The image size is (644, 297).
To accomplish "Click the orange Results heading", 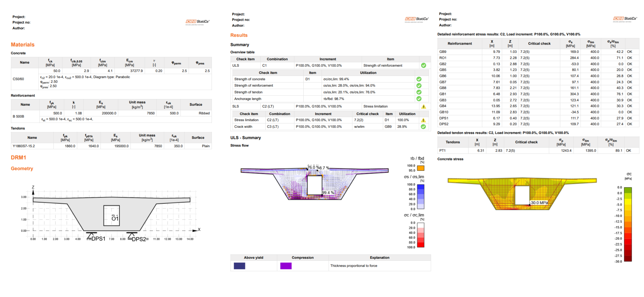I will [239, 35].
